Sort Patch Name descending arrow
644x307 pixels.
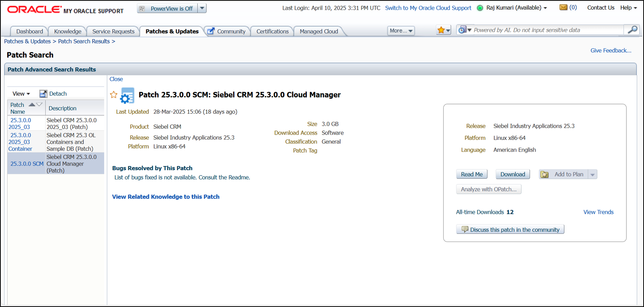pos(39,105)
